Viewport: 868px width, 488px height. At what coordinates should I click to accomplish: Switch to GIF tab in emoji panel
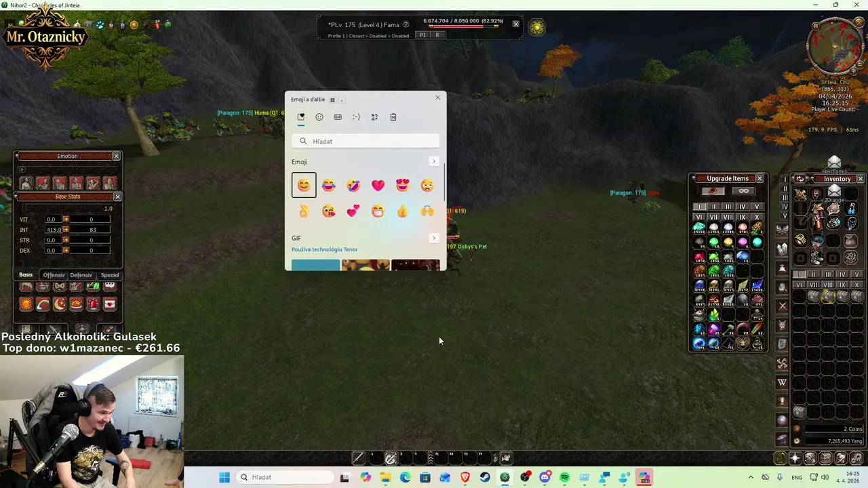(338, 117)
